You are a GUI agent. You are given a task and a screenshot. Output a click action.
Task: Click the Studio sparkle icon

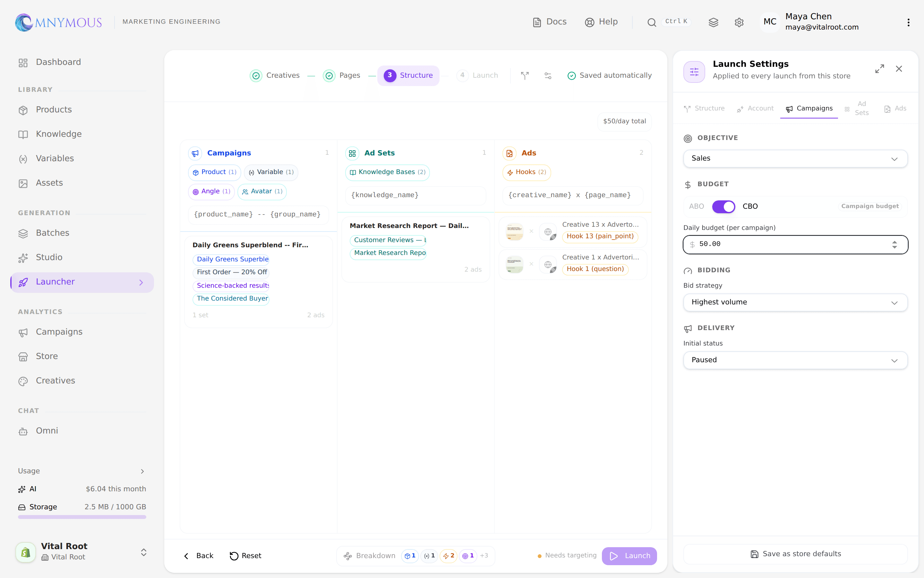click(x=23, y=258)
